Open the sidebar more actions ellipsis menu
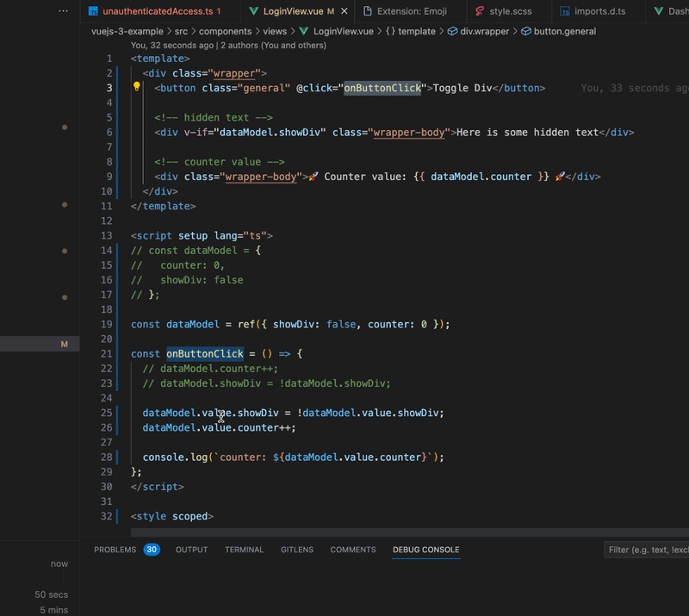Image resolution: width=689 pixels, height=616 pixels. tap(63, 11)
